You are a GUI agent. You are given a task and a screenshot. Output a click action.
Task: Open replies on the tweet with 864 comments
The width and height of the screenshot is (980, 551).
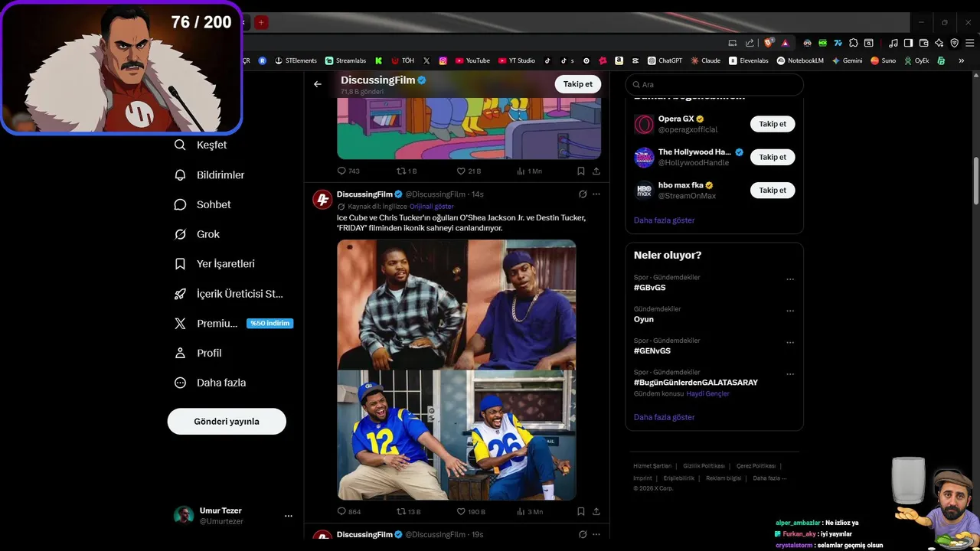tap(348, 512)
